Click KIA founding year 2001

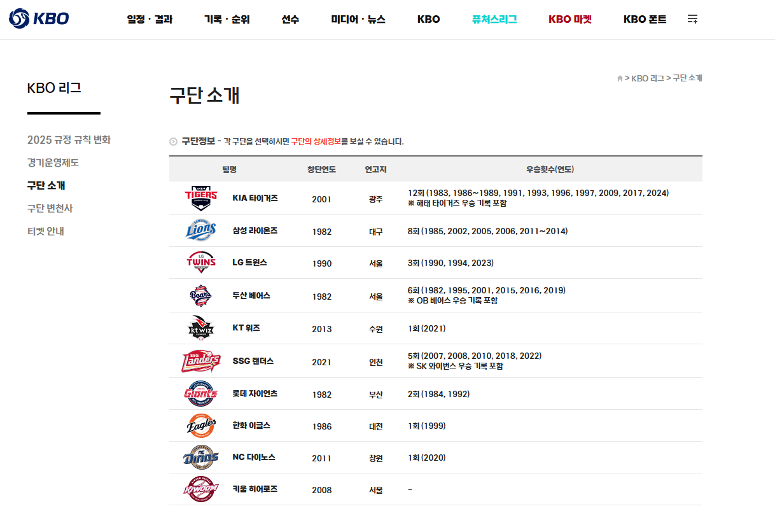(321, 199)
